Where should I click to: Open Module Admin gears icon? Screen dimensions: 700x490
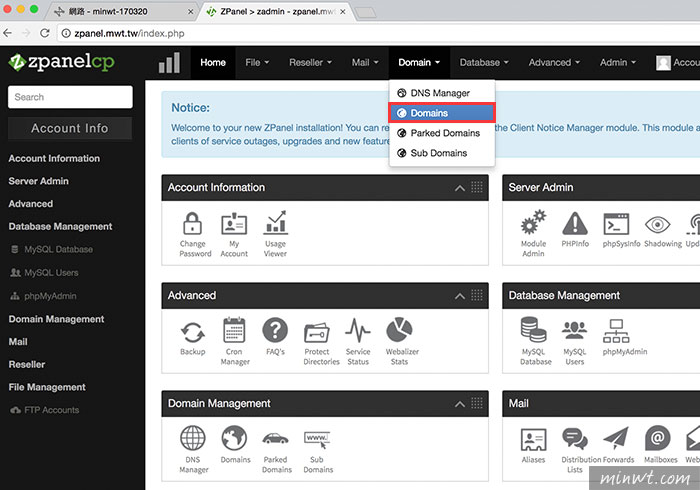click(533, 222)
